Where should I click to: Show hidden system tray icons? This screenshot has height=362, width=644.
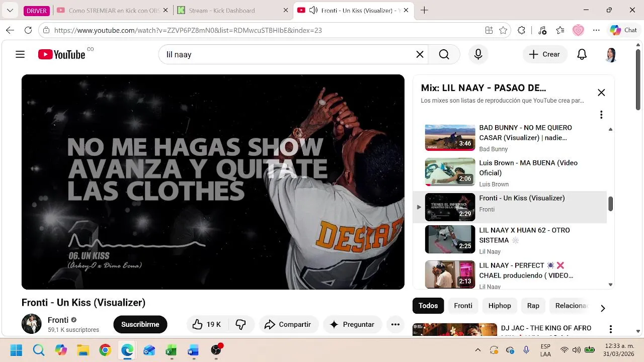(x=477, y=350)
